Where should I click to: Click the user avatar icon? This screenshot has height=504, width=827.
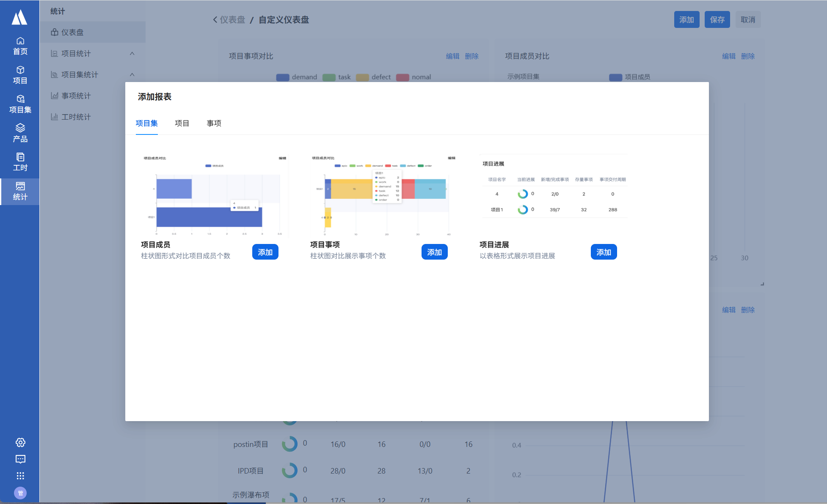tap(20, 493)
